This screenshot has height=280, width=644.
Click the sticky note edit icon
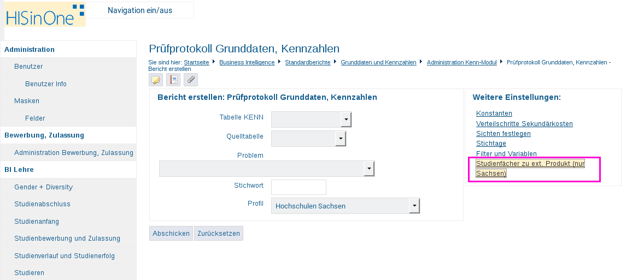coord(156,80)
